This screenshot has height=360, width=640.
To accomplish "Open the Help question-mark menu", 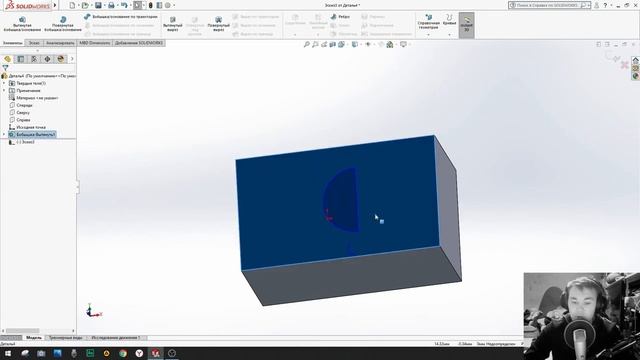I will [x=605, y=5].
